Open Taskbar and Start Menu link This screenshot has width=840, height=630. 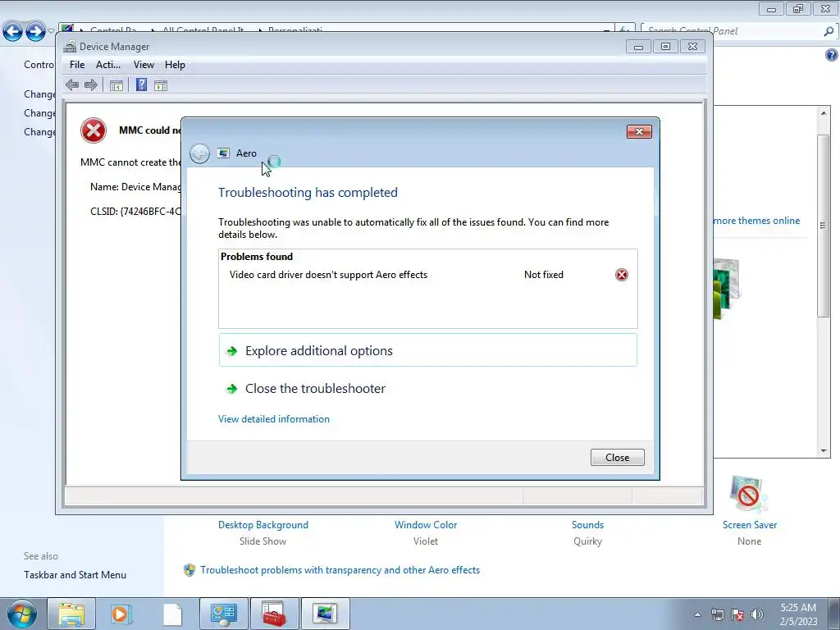(x=75, y=575)
